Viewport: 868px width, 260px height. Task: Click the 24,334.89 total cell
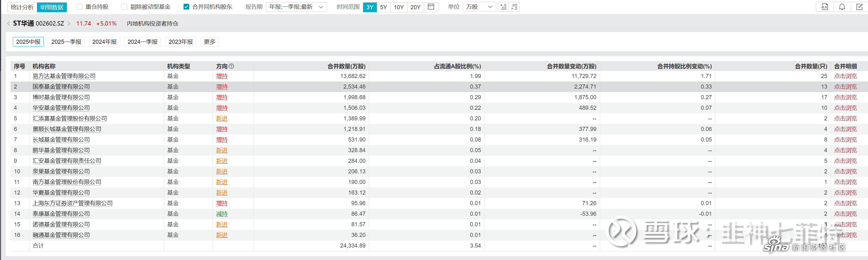tap(353, 246)
